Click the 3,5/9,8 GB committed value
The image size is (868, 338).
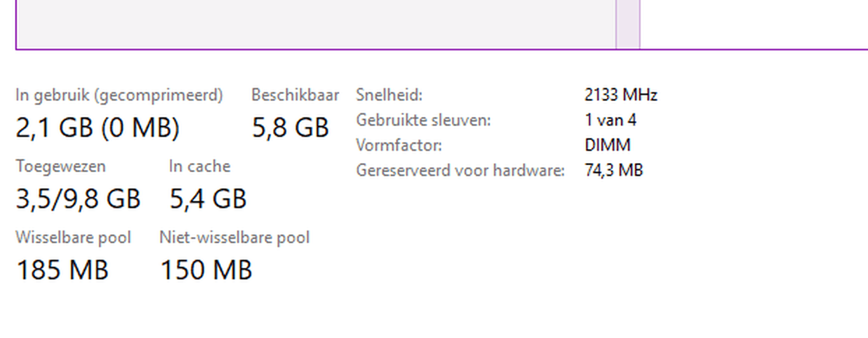tap(79, 198)
